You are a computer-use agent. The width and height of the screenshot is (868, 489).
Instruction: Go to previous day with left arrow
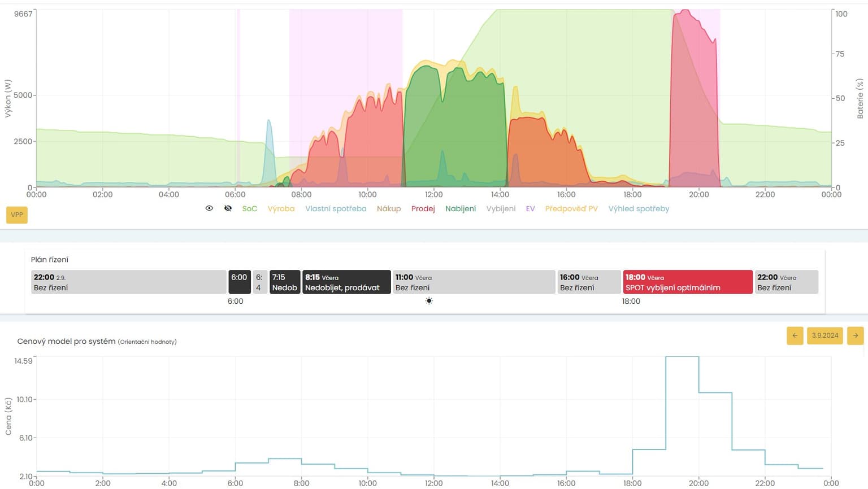pyautogui.click(x=795, y=335)
